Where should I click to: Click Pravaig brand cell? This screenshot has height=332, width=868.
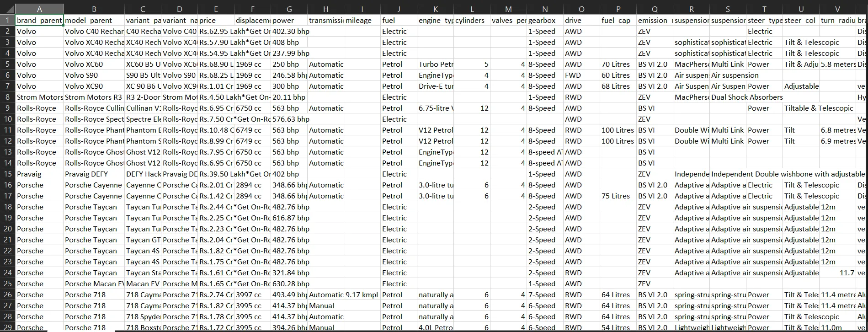(x=39, y=174)
